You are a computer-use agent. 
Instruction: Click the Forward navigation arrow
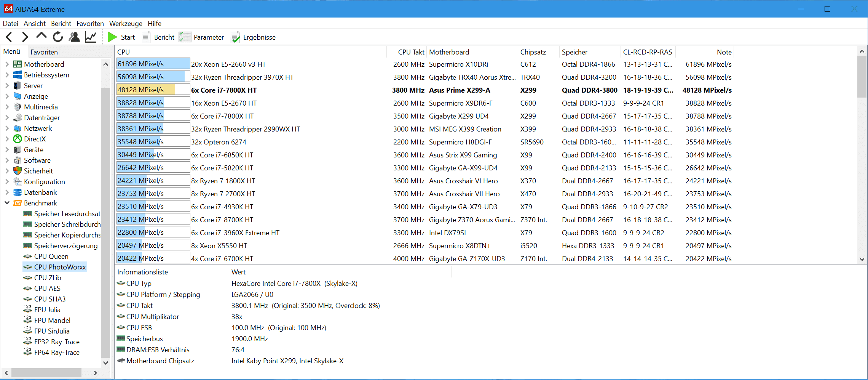click(25, 37)
